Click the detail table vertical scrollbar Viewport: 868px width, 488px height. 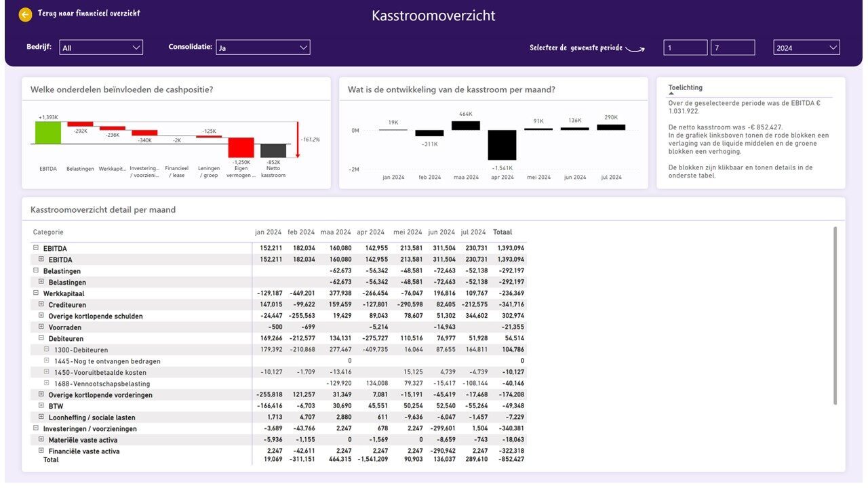pyautogui.click(x=835, y=316)
